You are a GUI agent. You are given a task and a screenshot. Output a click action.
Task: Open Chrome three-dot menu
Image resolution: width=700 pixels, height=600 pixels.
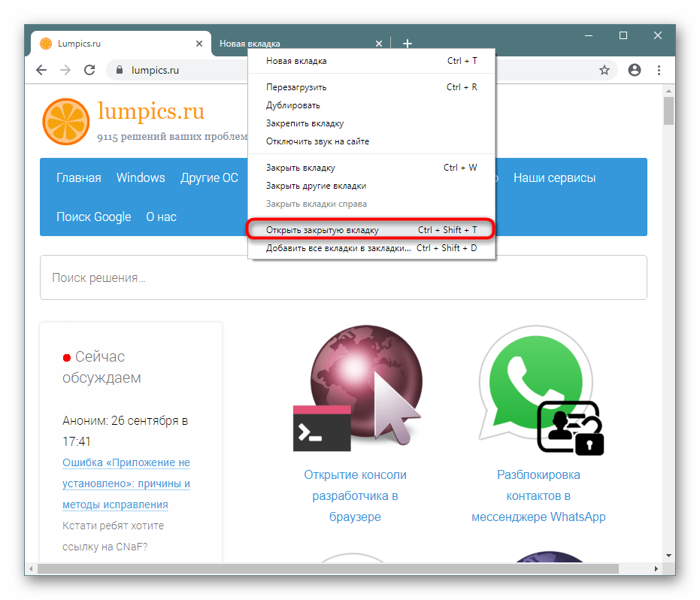click(x=659, y=70)
